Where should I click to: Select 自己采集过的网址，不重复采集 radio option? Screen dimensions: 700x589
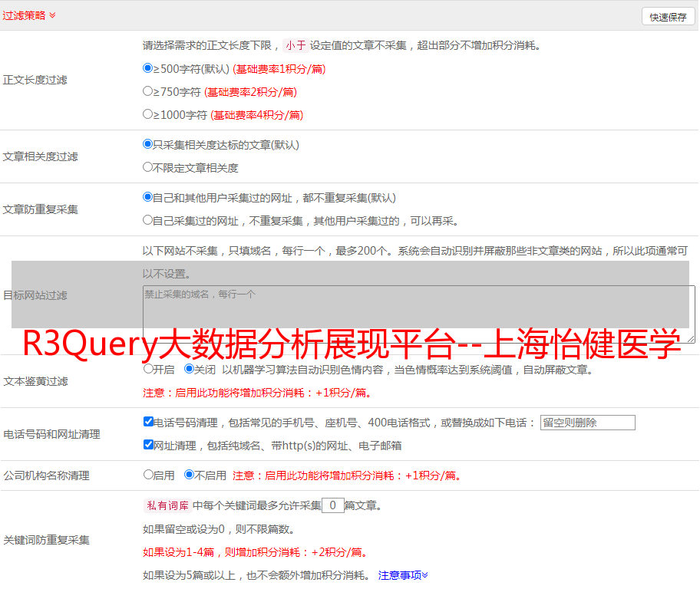(147, 219)
